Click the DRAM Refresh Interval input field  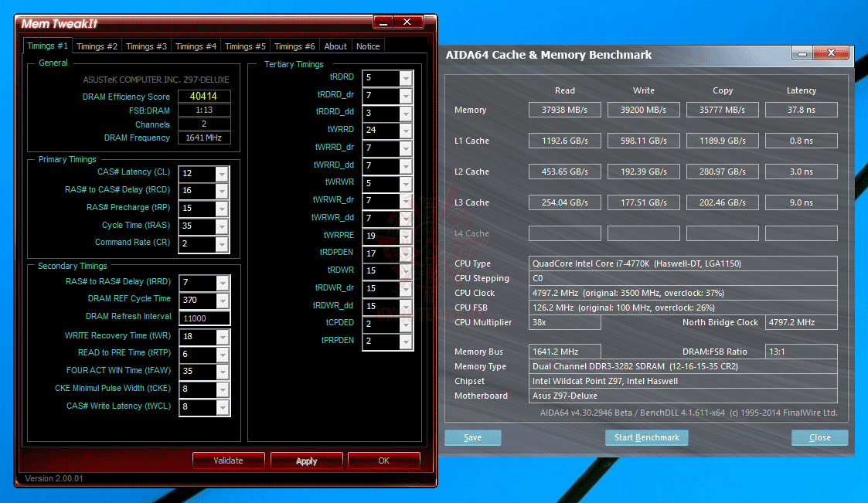pyautogui.click(x=204, y=318)
